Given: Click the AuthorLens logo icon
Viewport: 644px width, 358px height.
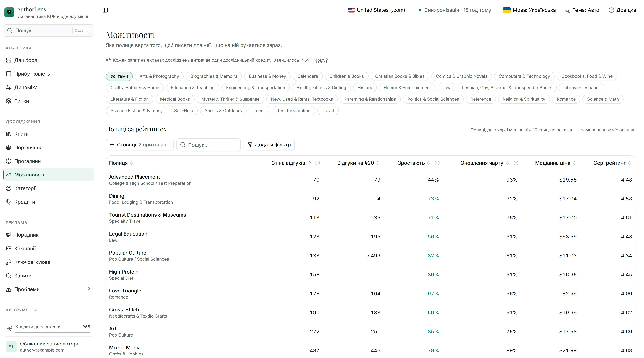Looking at the screenshot, I should [9, 12].
